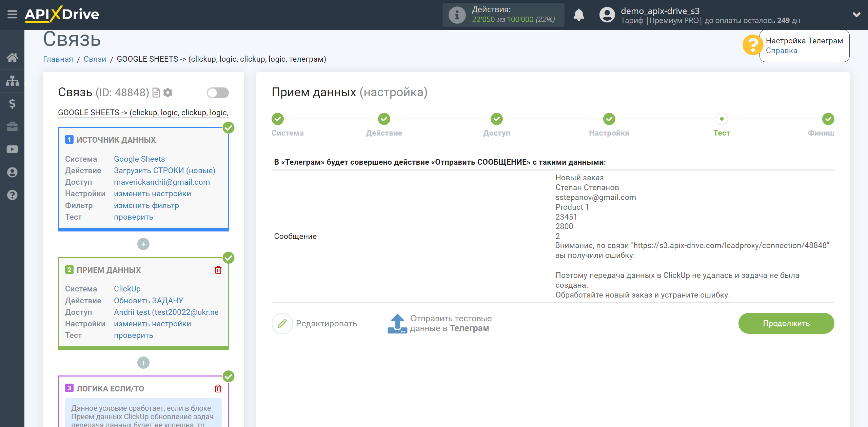Open profile icon in sidebar
This screenshot has height=427, width=868.
(x=12, y=172)
